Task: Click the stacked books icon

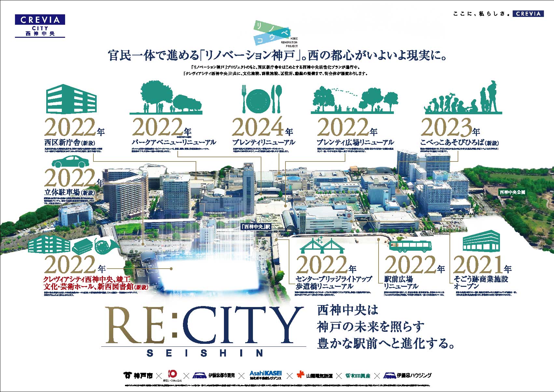Action: click(83, 246)
